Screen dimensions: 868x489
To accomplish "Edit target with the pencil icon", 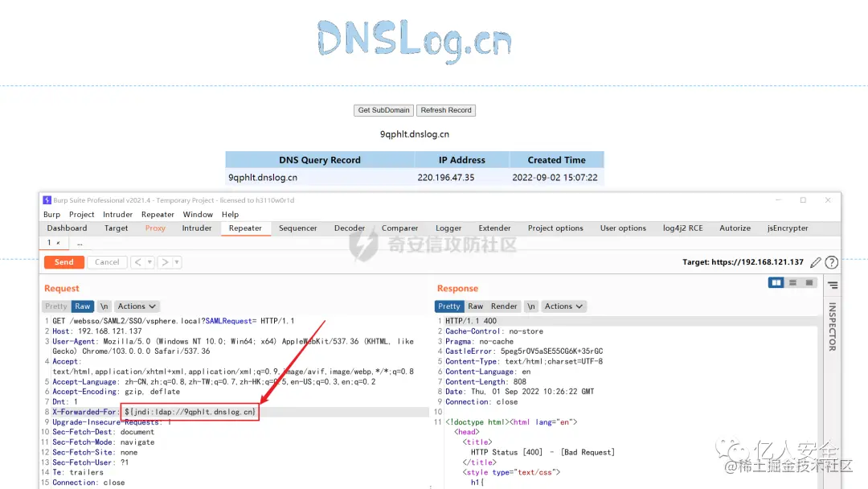I will click(816, 262).
